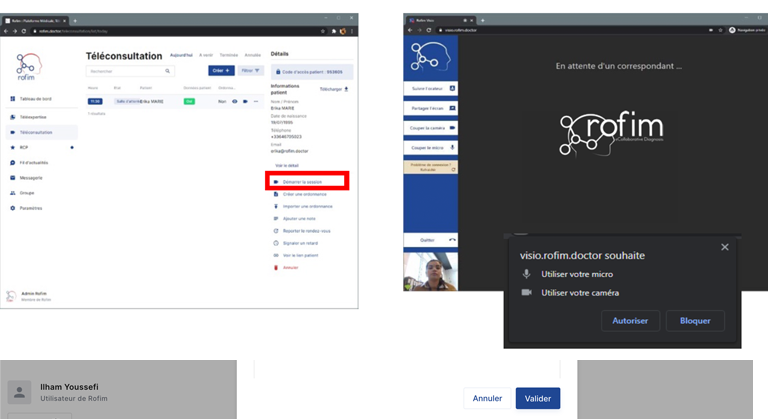Click the Rechercher search field
This screenshot has height=419, width=768.
point(125,71)
